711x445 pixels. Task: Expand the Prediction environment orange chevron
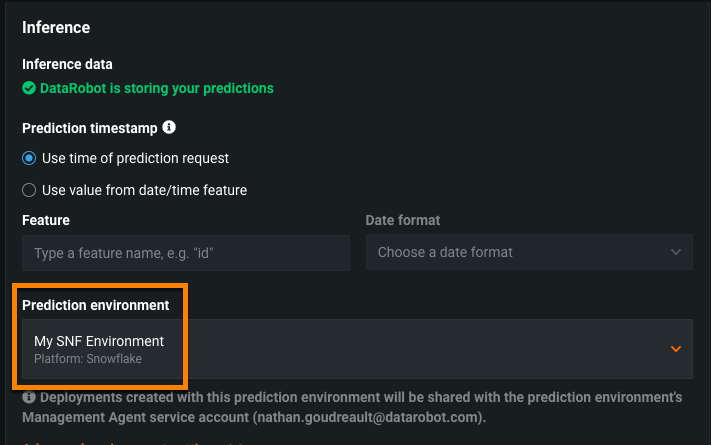coord(676,349)
